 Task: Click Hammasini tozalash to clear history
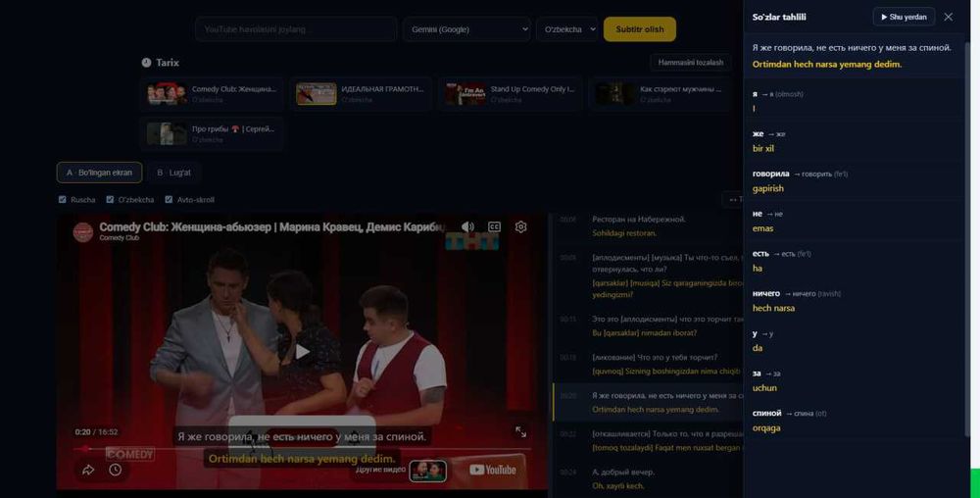coord(691,63)
